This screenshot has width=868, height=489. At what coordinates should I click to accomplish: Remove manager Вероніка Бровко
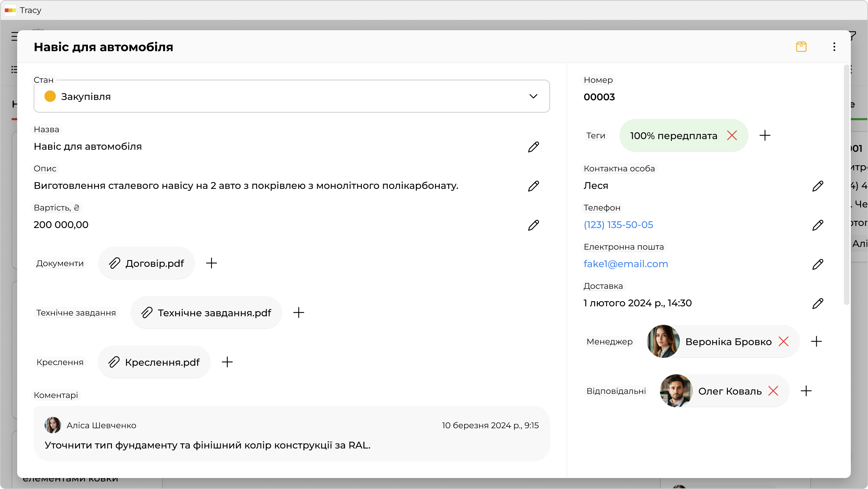(783, 342)
